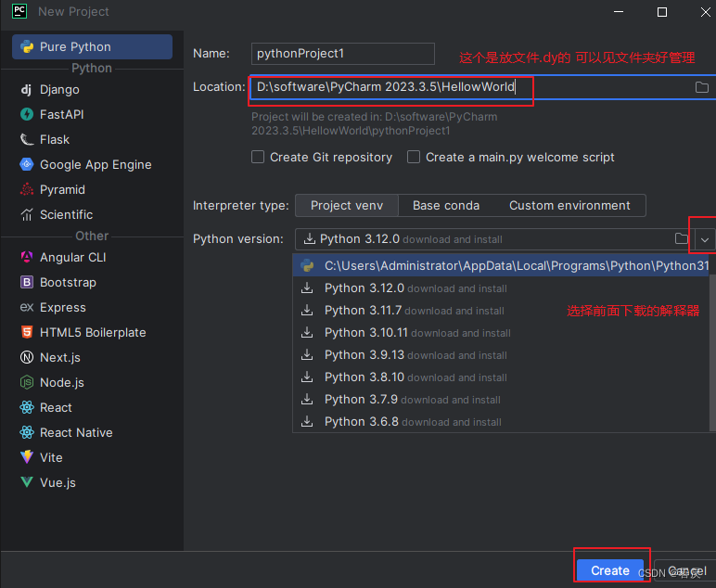Switch to Base conda interpreter type
Image resolution: width=716 pixels, height=588 pixels.
tap(446, 206)
